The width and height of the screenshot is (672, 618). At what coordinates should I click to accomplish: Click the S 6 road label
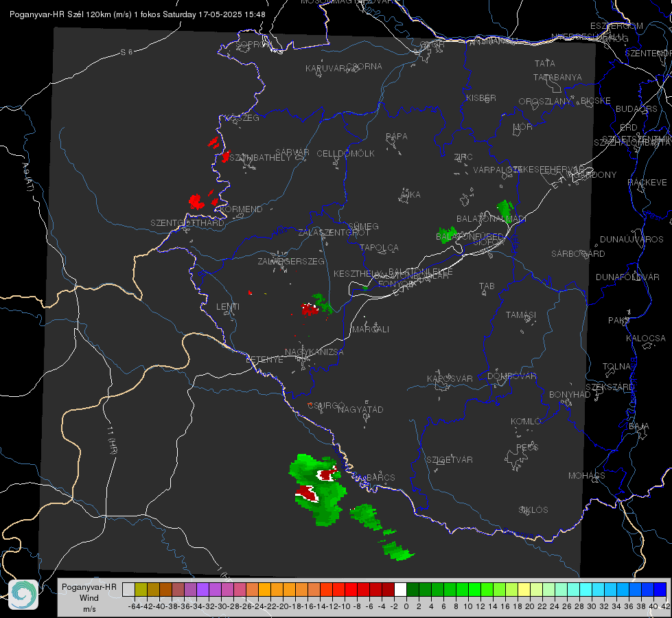point(126,52)
